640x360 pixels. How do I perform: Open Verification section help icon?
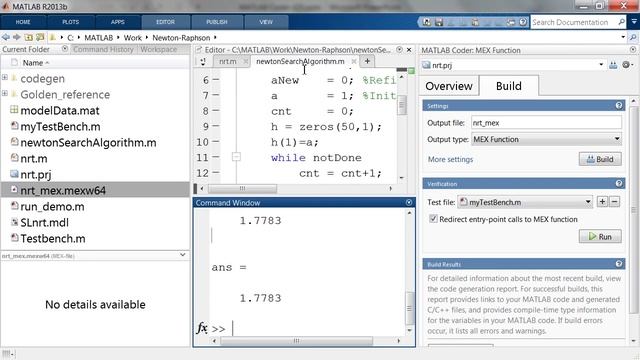tap(619, 184)
